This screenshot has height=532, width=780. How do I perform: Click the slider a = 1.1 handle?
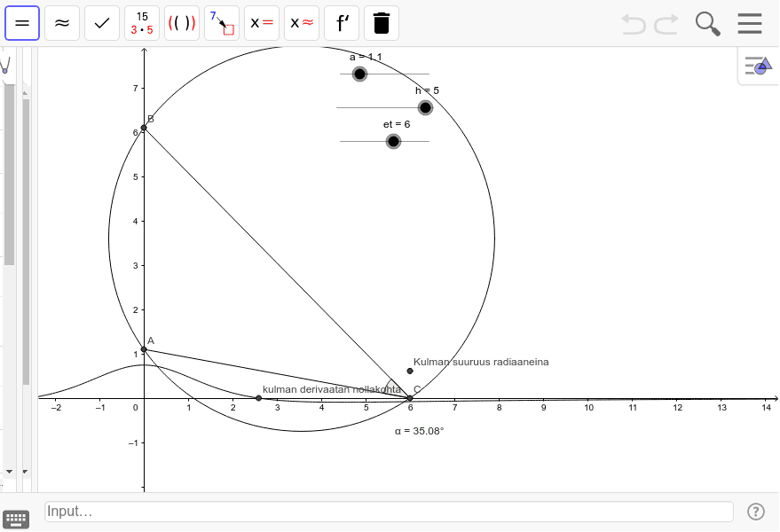coord(359,74)
